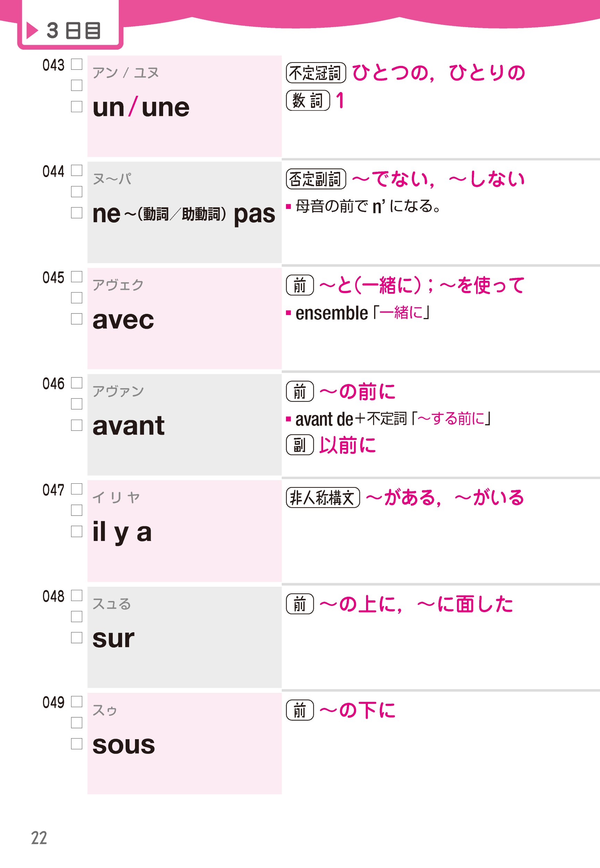Tick the first checkbox beside entry 047

point(77,489)
